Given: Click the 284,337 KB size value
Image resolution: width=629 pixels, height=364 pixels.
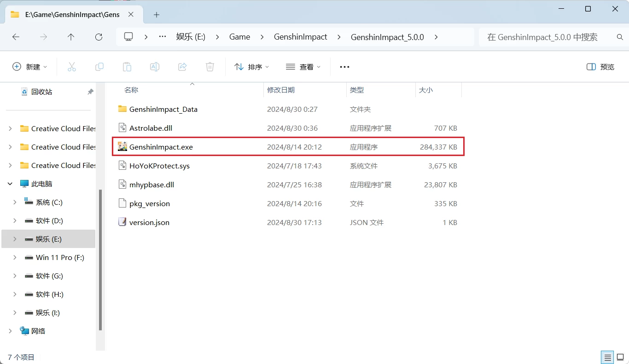Looking at the screenshot, I should coord(438,147).
